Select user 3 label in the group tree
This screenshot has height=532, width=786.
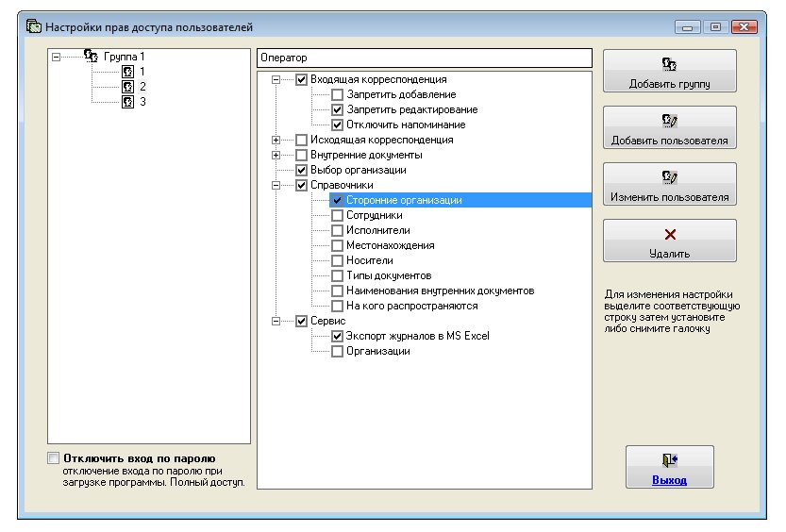point(142,102)
